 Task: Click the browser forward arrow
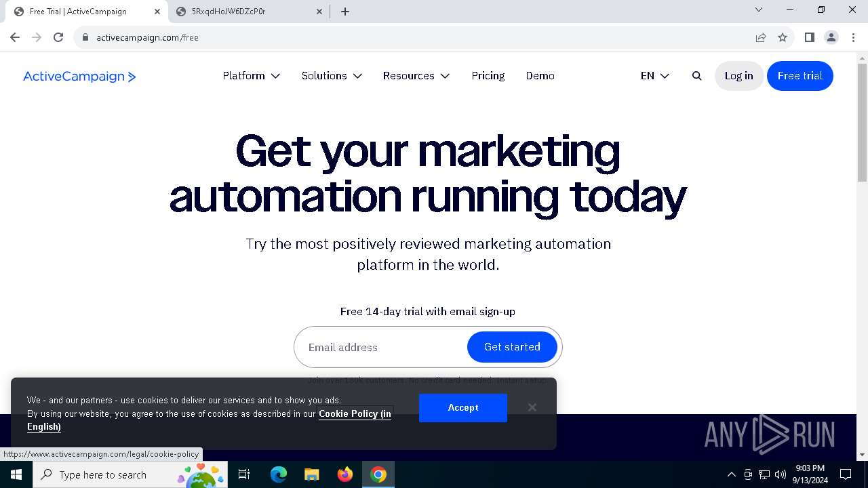[x=37, y=37]
